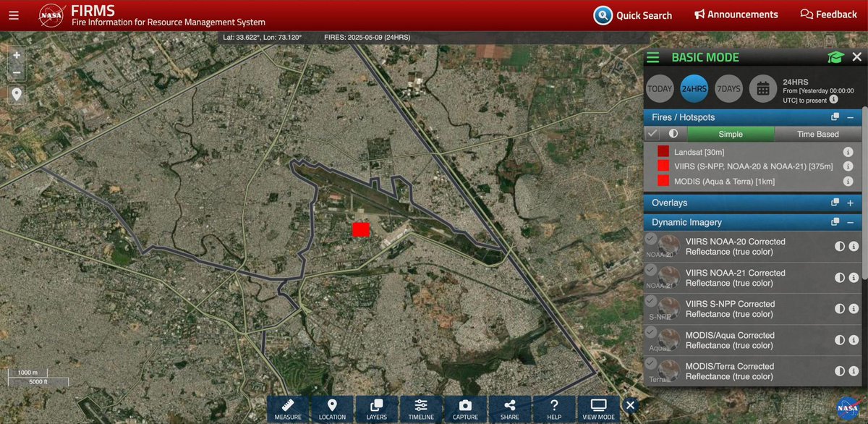Viewport: 868px width, 424px height.
Task: Open the Layers tool
Action: (376, 410)
